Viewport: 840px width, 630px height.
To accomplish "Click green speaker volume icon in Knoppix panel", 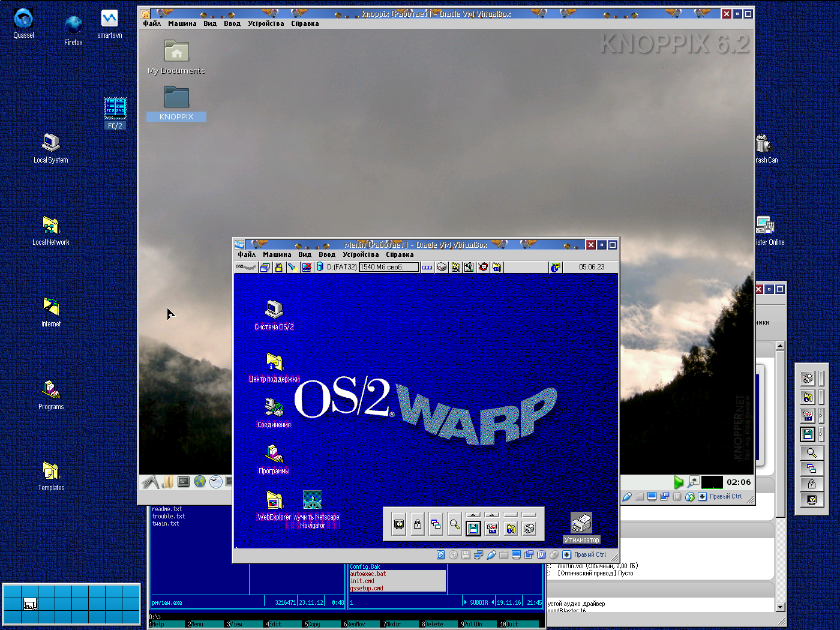I will [x=679, y=482].
